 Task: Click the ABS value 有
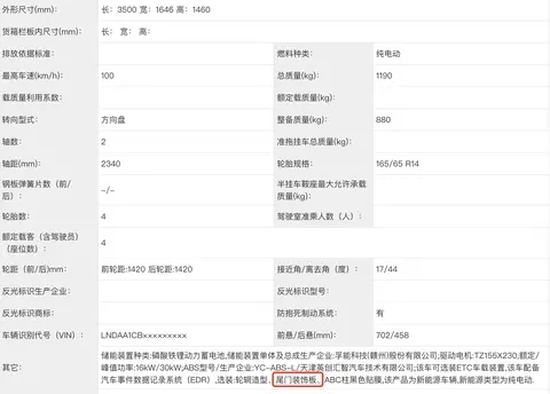coord(380,313)
